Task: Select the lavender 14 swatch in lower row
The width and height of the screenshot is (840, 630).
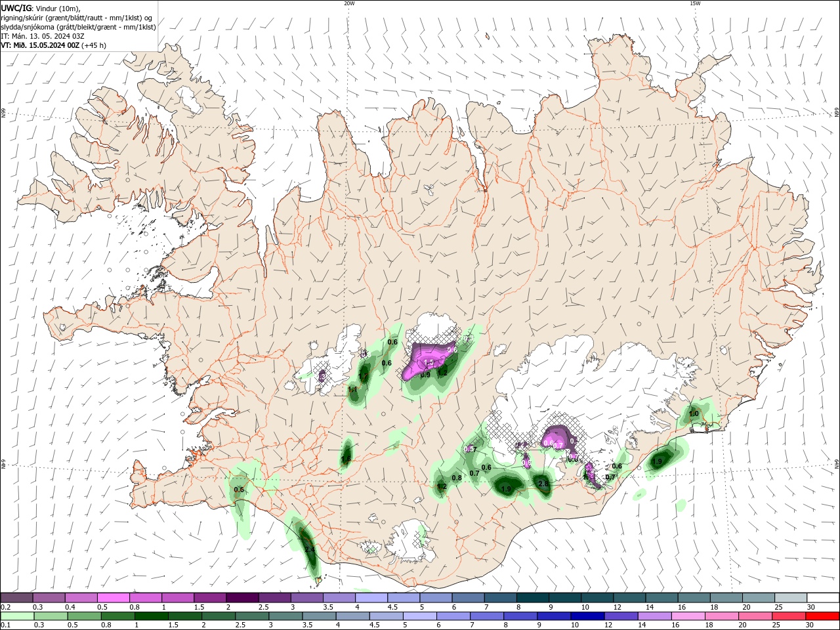Action: tap(654, 616)
